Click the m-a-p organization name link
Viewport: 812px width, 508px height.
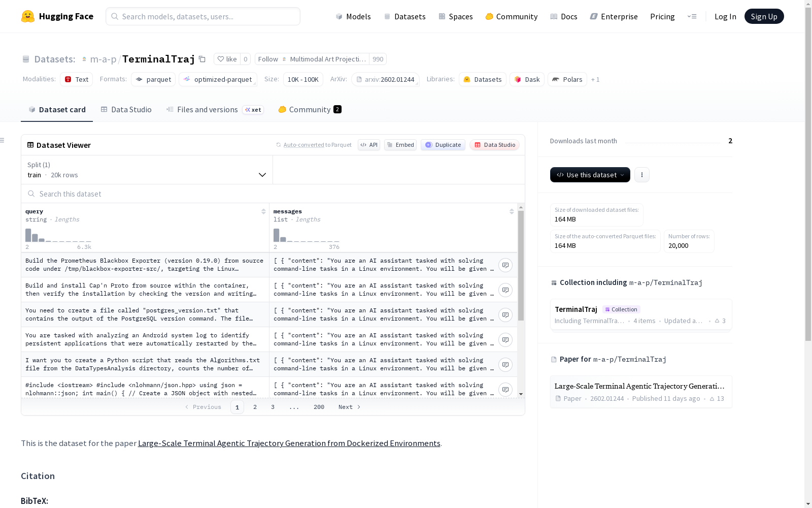coord(103,59)
